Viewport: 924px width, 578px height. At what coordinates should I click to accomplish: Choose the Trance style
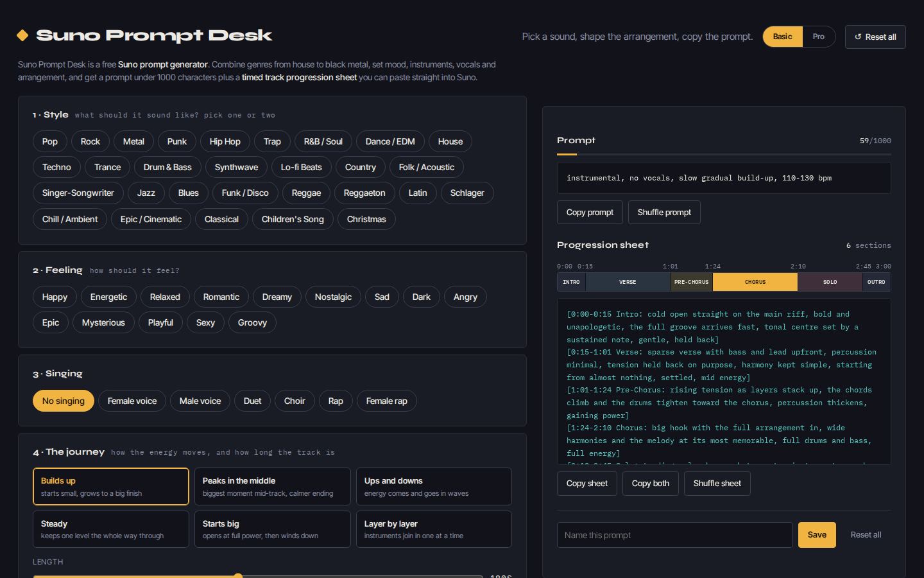[x=107, y=167]
